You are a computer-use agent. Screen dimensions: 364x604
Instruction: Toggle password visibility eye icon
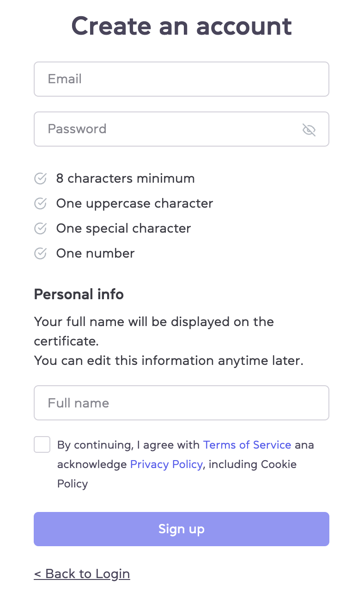[309, 129]
